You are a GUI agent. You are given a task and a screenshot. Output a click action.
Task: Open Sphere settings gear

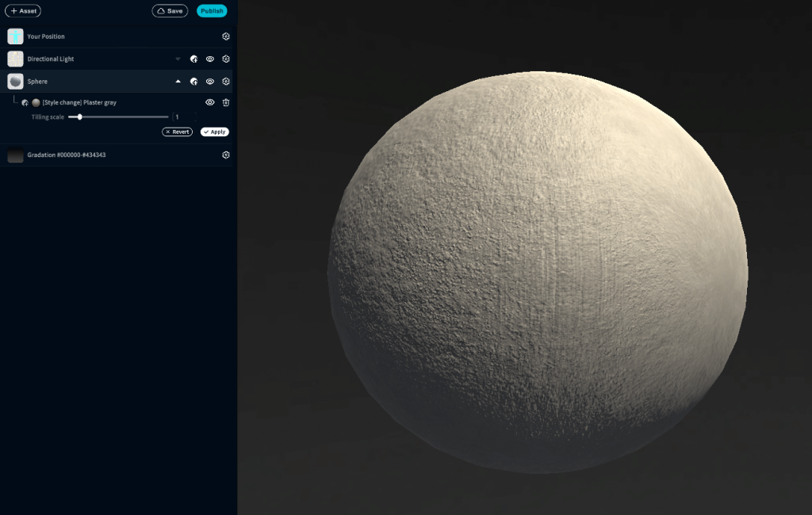click(x=226, y=82)
